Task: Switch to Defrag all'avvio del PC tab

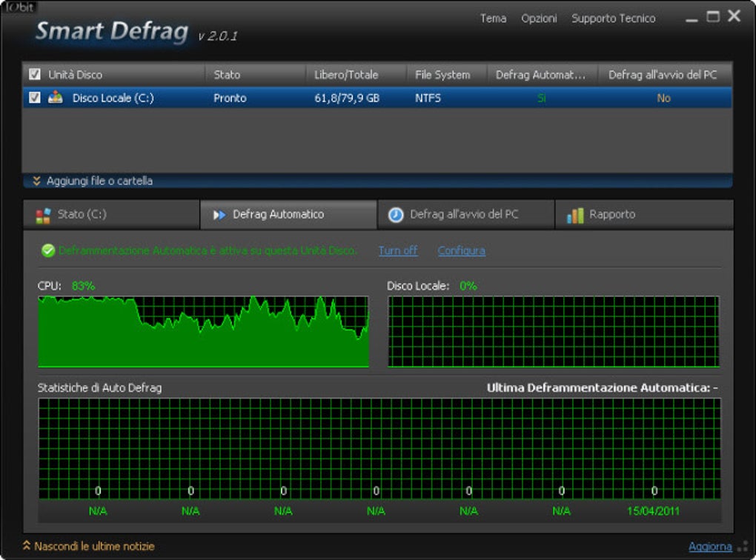Action: click(x=466, y=215)
